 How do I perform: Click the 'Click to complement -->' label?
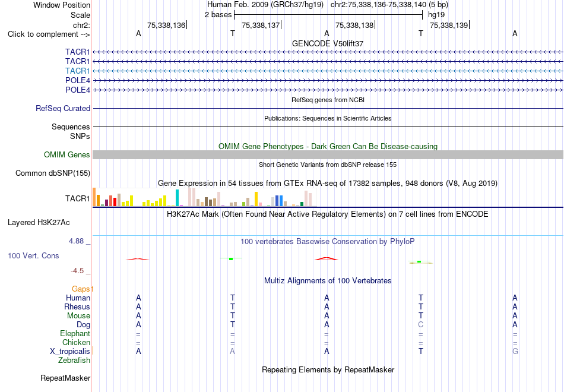click(x=49, y=34)
